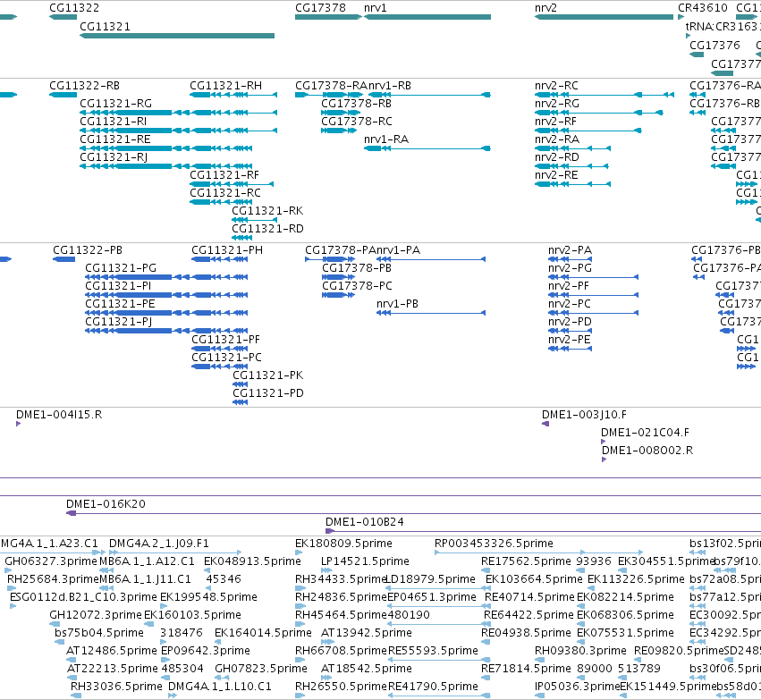The width and height of the screenshot is (761, 700).
Task: Select transcript CG17378-RB
Action: tap(356, 104)
